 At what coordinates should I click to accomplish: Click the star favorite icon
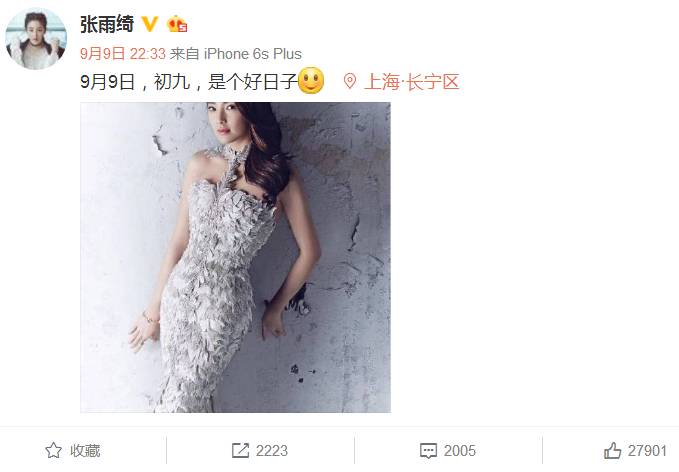pos(53,450)
